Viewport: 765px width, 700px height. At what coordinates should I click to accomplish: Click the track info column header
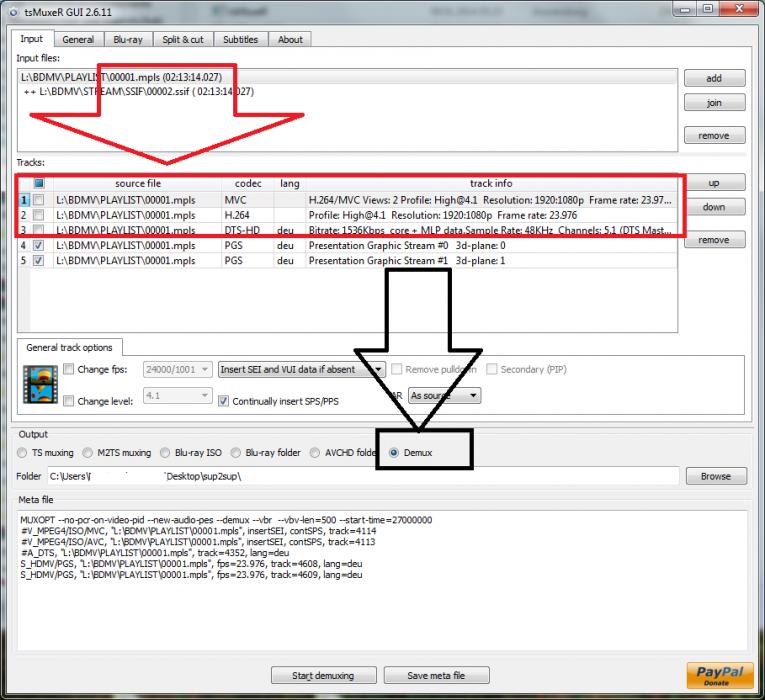coord(491,183)
